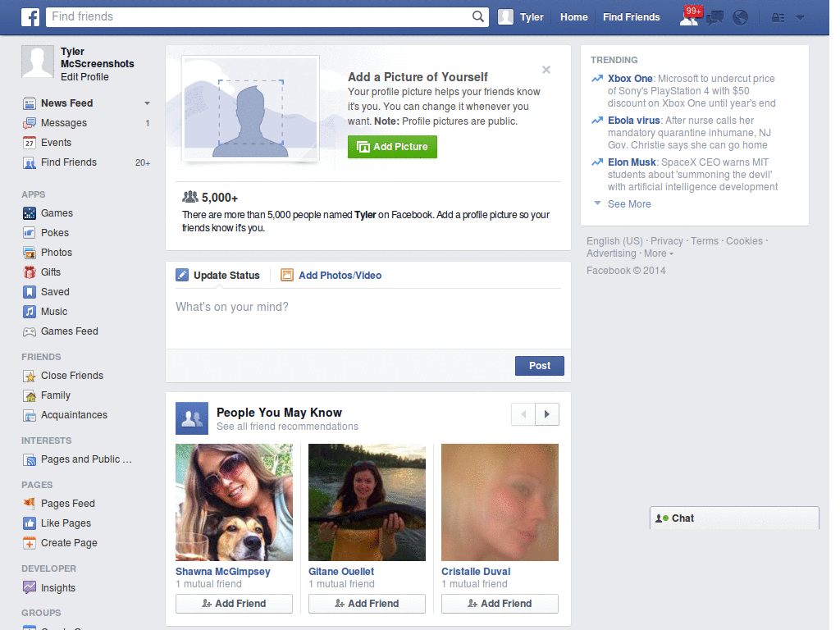840x630 pixels.
Task: Click the Saved bookmark icon
Action: (30, 292)
